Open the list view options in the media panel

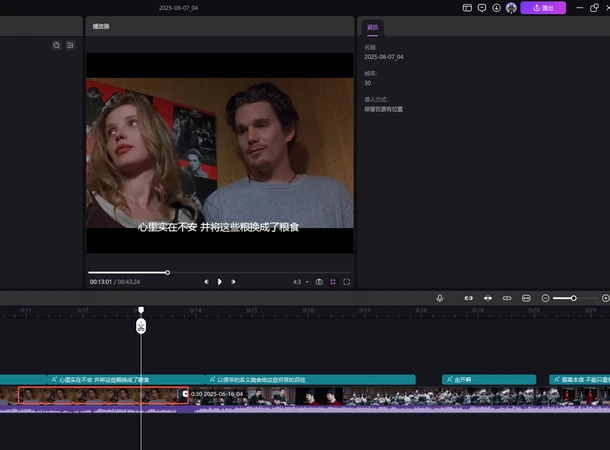[x=70, y=45]
